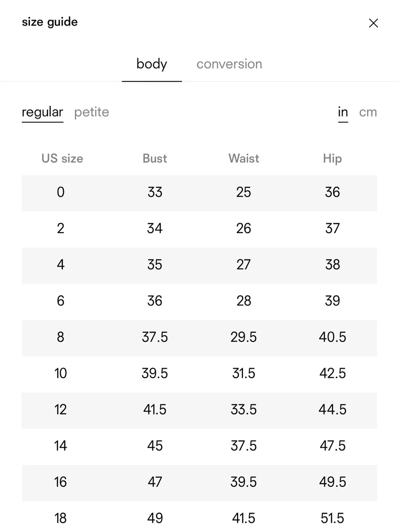Click the size guide title
The height and width of the screenshot is (532, 399).
tap(50, 22)
